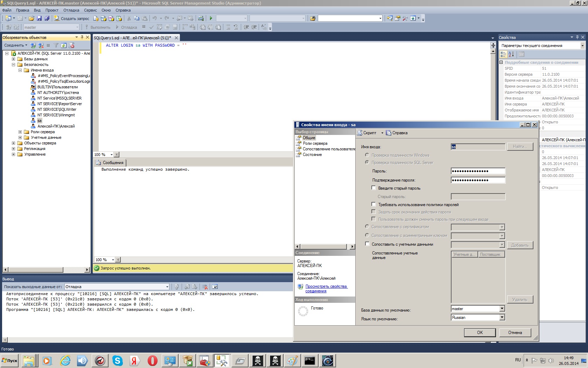
Task: Click the Clear All icon in Output panel
Action: [x=205, y=287]
